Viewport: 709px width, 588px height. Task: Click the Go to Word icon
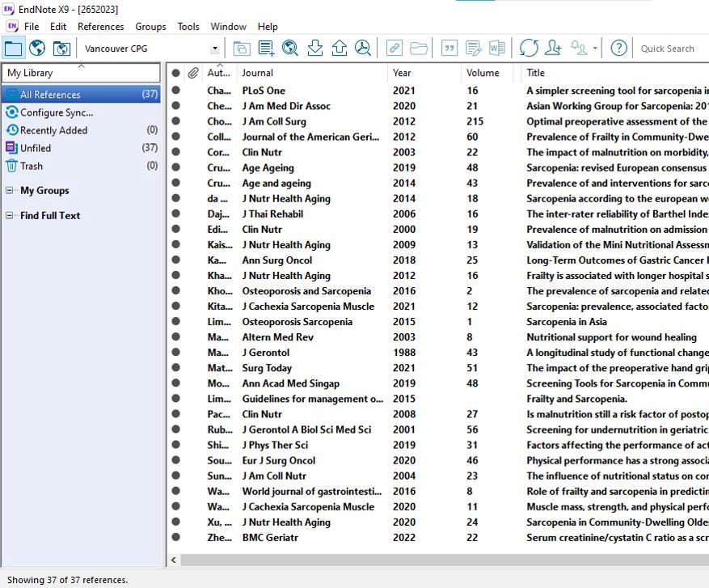pyautogui.click(x=496, y=48)
